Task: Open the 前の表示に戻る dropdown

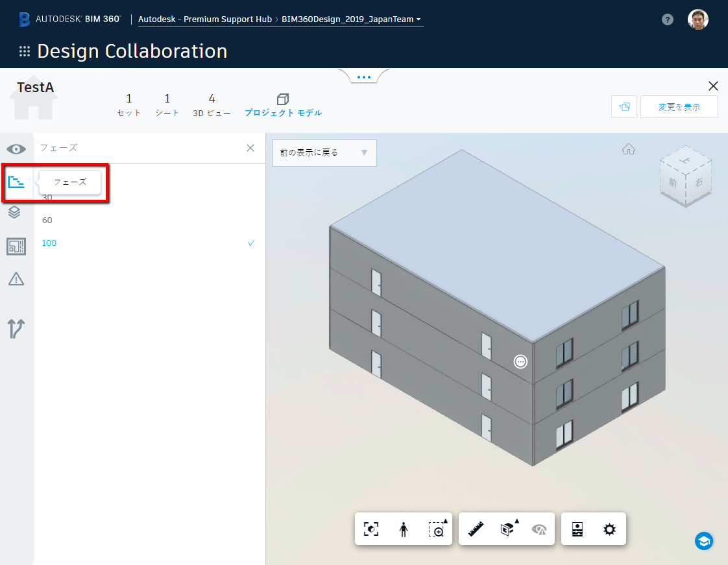Action: click(324, 152)
